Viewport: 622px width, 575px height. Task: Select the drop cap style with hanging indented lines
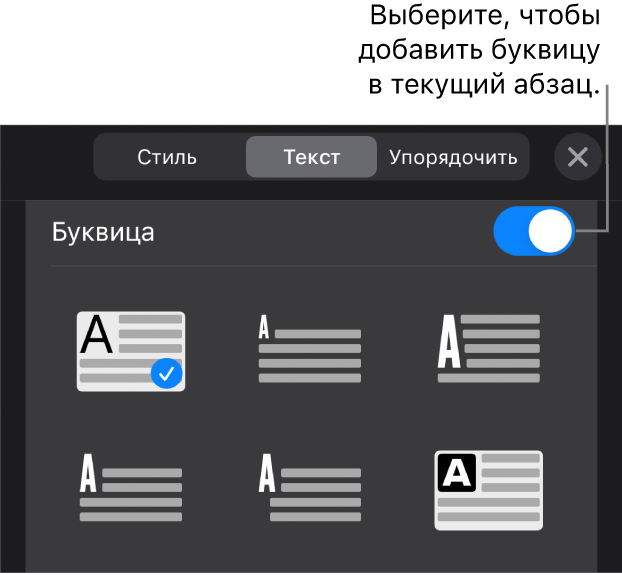(x=310, y=487)
